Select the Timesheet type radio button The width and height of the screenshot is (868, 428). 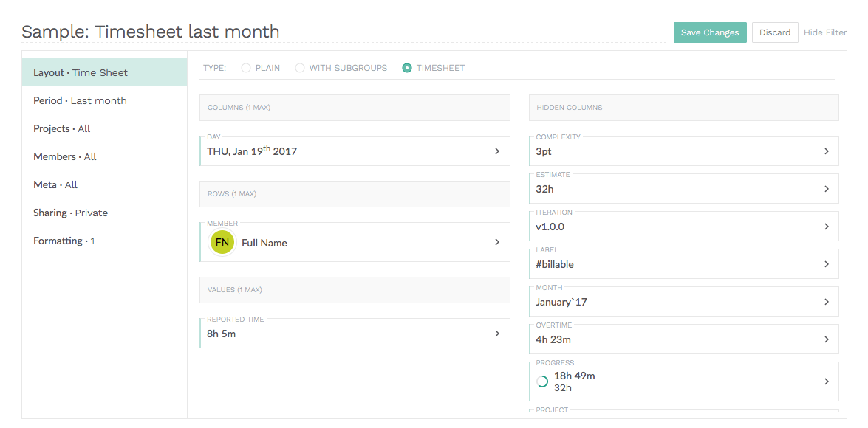(407, 68)
